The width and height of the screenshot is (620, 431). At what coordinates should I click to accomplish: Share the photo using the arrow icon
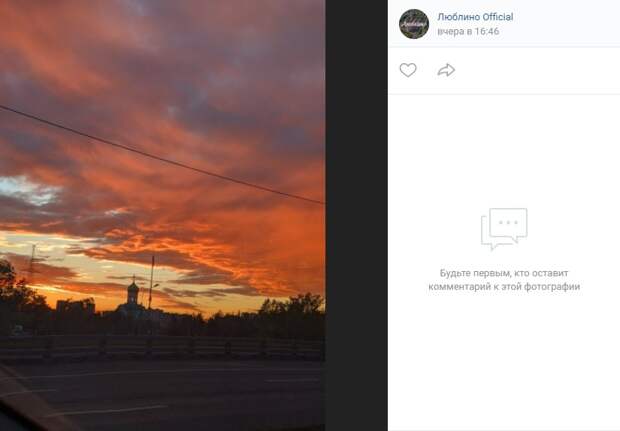tap(446, 70)
